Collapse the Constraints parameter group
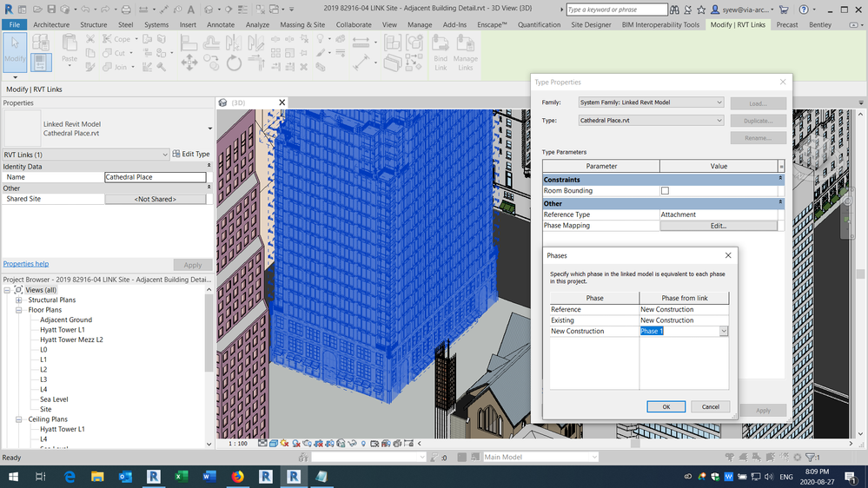The height and width of the screenshot is (488, 868). tap(779, 180)
